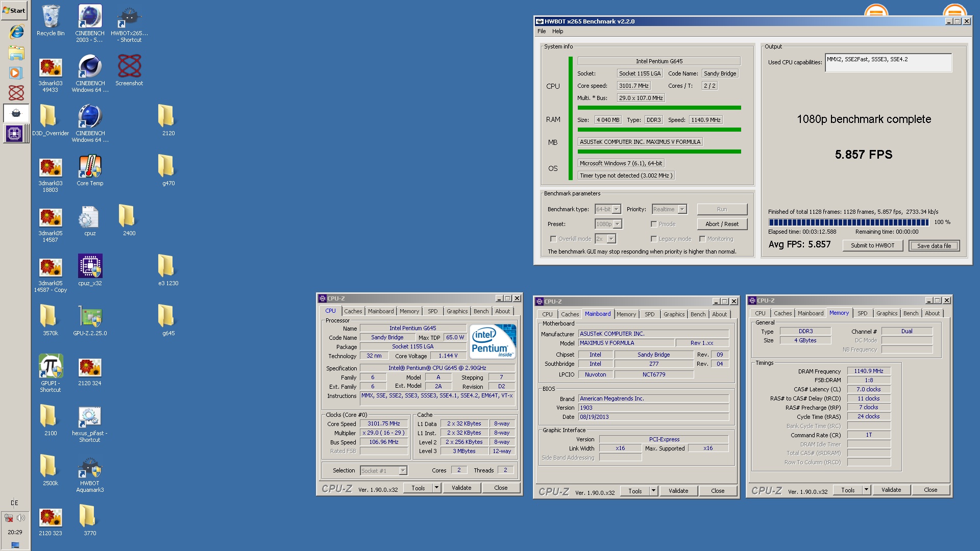Screen dimensions: 980x551
Task: Click the volume icon in system tray
Action: 21,518
